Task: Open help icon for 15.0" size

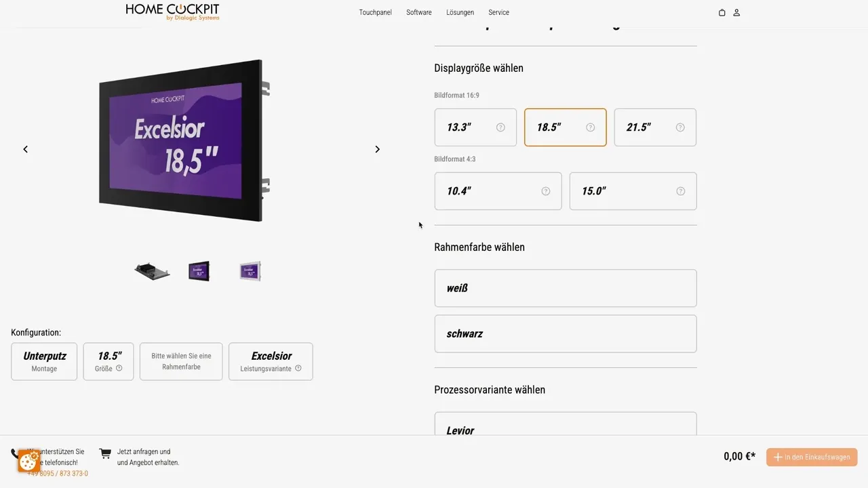Action: click(x=680, y=191)
